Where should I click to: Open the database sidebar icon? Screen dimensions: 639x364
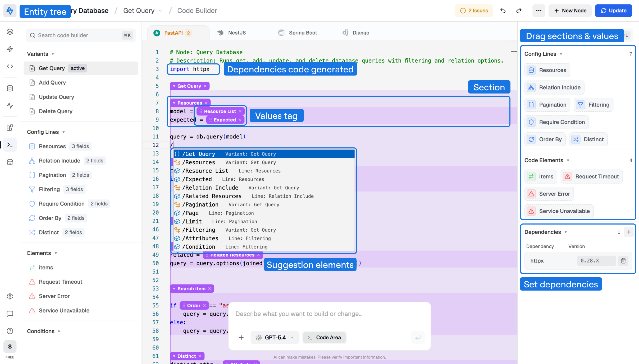(x=10, y=88)
